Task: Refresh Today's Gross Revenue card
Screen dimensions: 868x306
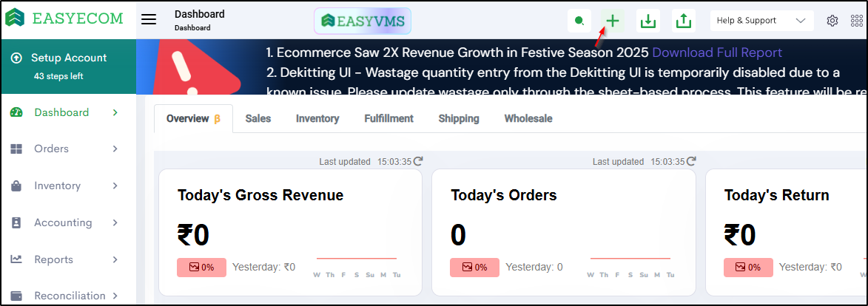Action: (x=418, y=161)
